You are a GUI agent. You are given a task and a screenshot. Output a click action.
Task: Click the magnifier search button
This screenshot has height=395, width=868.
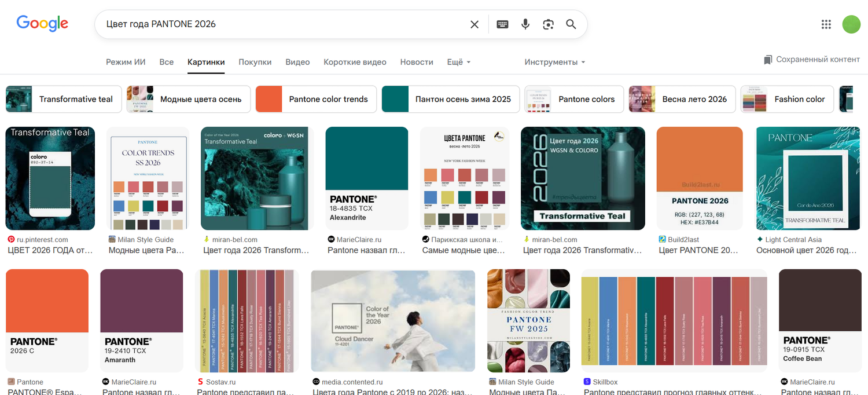571,24
